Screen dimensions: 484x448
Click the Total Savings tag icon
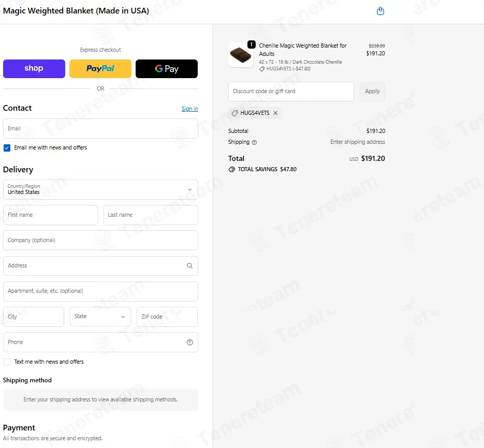pyautogui.click(x=231, y=169)
